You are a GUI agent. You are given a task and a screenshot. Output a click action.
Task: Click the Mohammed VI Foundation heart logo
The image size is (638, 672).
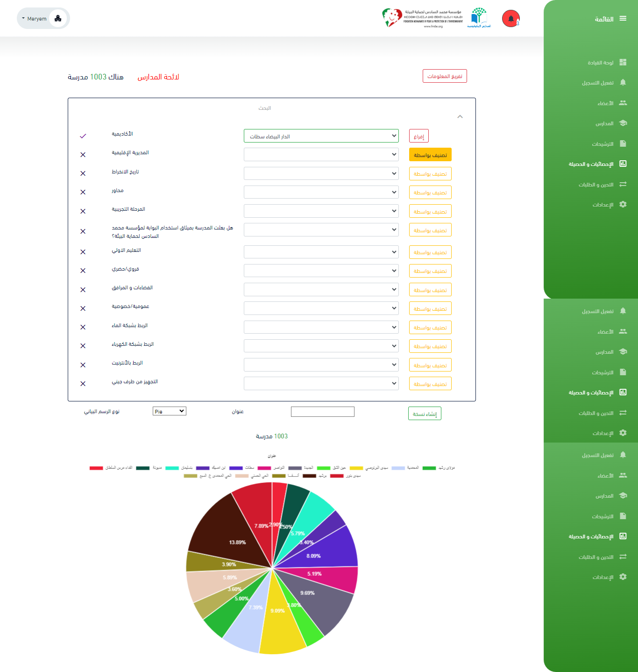click(x=392, y=18)
